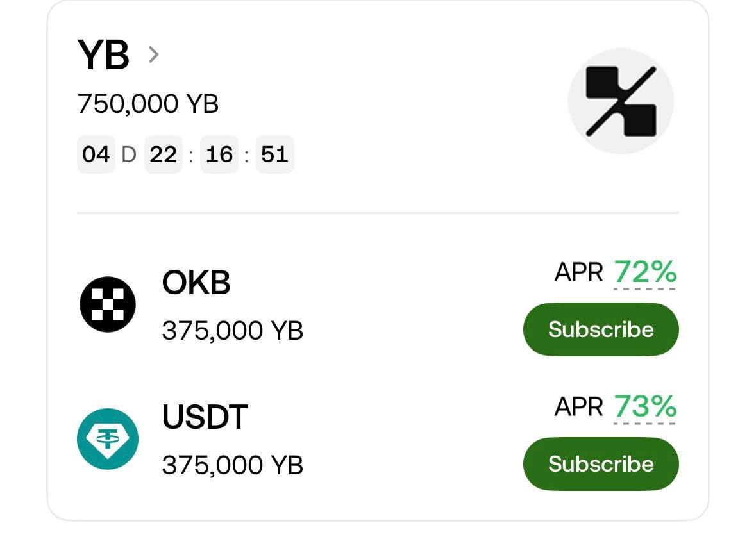The width and height of the screenshot is (756, 539).
Task: Click the APR label in the OKB row
Action: tap(578, 273)
